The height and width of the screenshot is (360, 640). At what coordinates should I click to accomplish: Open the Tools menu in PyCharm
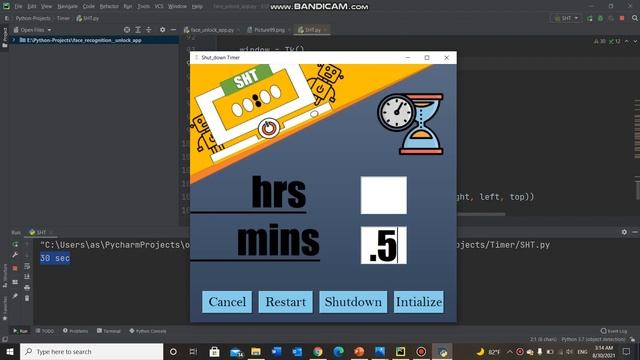tap(143, 7)
